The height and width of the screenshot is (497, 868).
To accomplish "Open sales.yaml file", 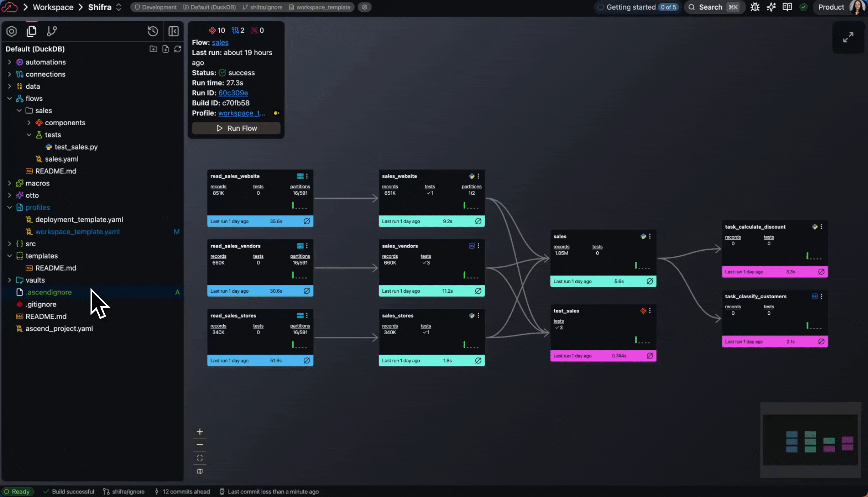I will [62, 159].
